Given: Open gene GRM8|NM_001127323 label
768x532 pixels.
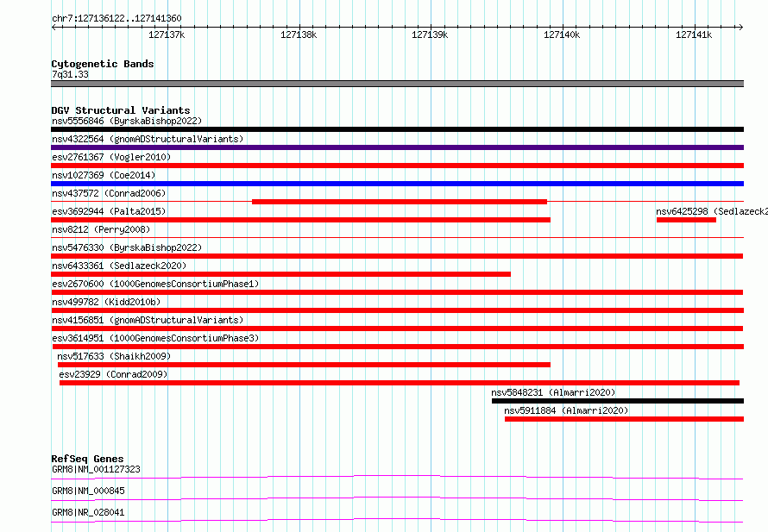Looking at the screenshot, I should 96,469.
